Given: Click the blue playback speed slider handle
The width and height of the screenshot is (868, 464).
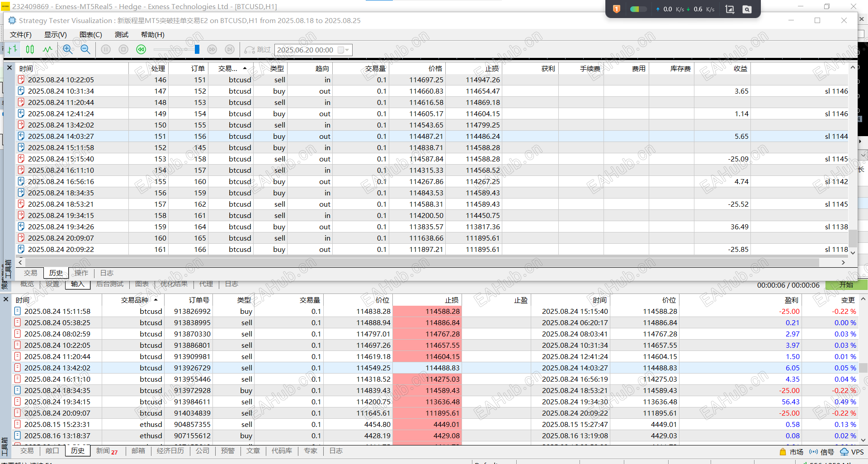Looking at the screenshot, I should (197, 50).
